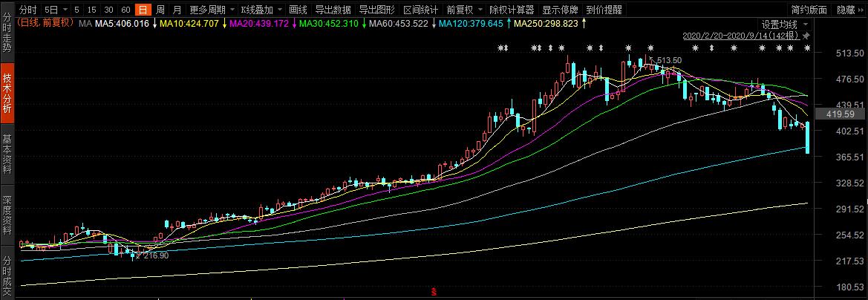Click the leftmost star event marker above chart
The height and width of the screenshot is (300, 868).
tap(502, 48)
